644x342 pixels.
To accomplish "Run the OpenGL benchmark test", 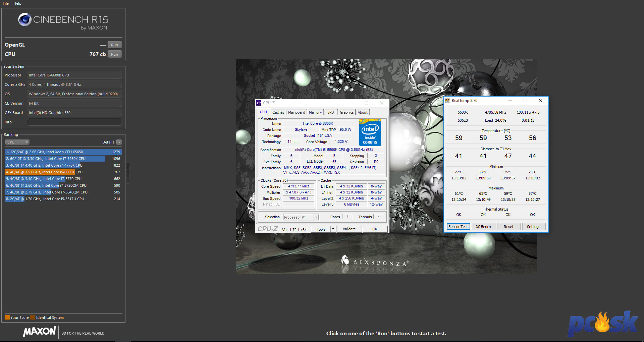I will tap(114, 45).
